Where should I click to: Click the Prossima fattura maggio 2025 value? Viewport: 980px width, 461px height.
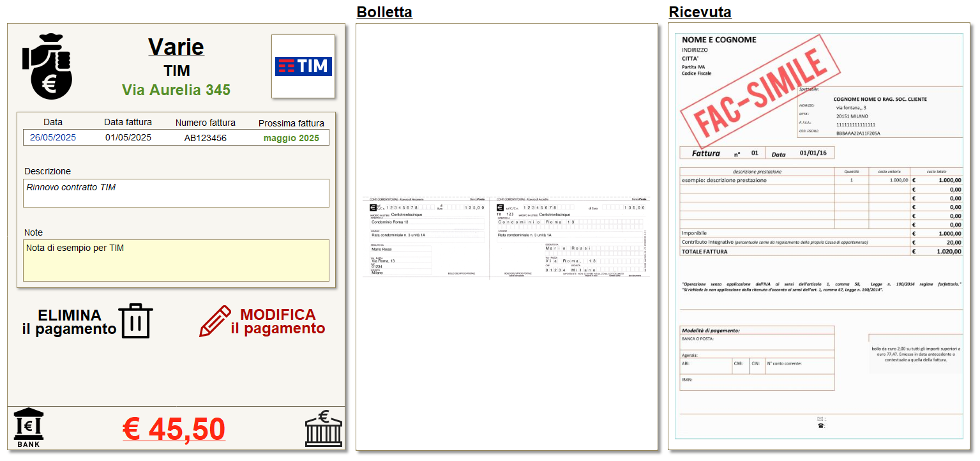(x=291, y=138)
